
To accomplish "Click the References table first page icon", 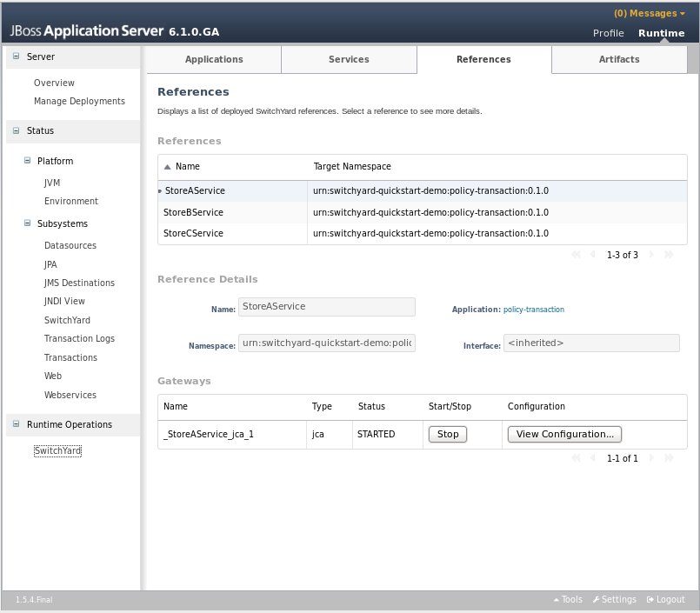I will pyautogui.click(x=576, y=255).
